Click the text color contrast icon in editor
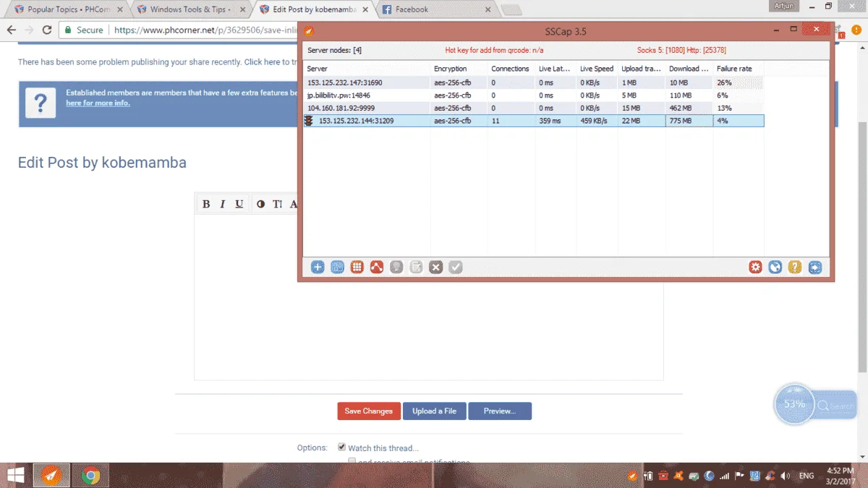Viewport: 868px width, 488px height. coord(260,204)
